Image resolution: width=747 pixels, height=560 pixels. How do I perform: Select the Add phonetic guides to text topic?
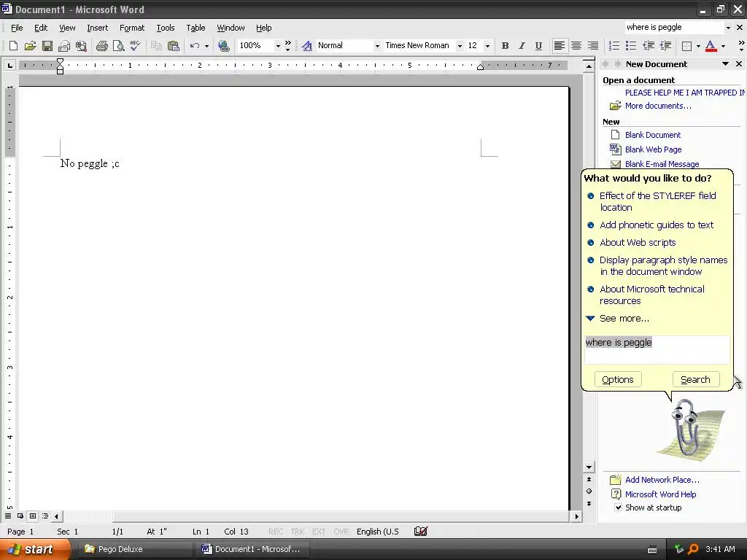coord(657,225)
